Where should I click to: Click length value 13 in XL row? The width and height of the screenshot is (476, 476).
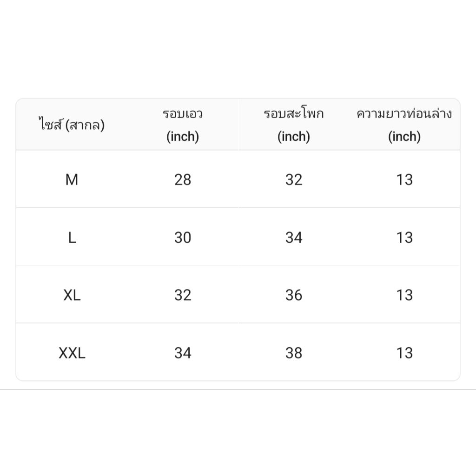point(404,295)
